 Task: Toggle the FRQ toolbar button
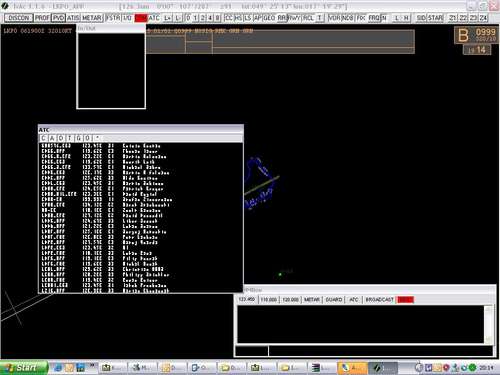374,18
